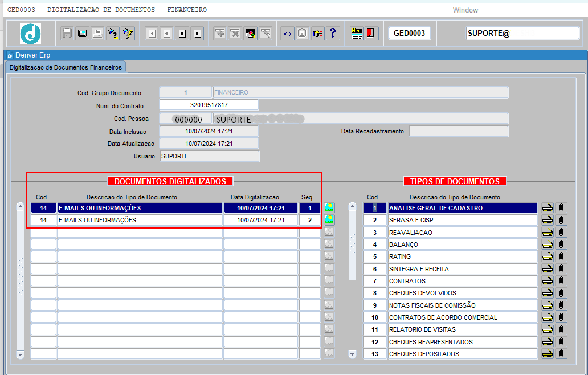The image size is (588, 375).
Task: Select RELATORIO DE VISITAS document type
Action: 463,329
